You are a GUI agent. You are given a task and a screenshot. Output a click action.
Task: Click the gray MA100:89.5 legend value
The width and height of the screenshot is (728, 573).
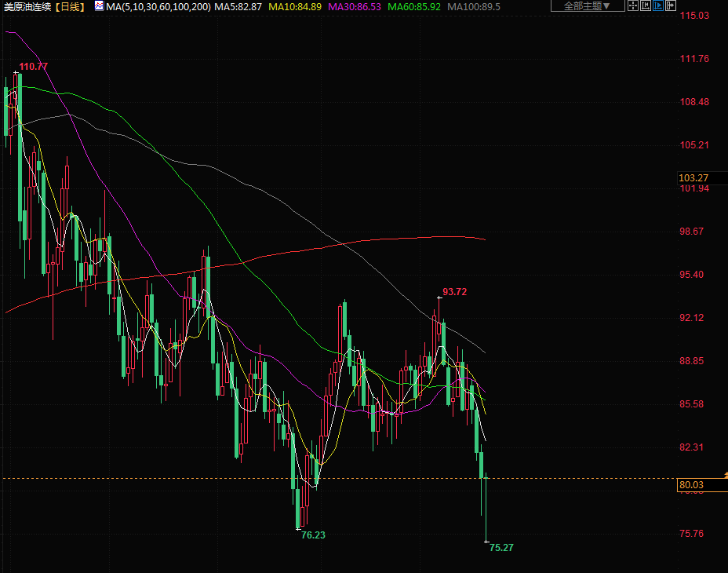pos(474,6)
